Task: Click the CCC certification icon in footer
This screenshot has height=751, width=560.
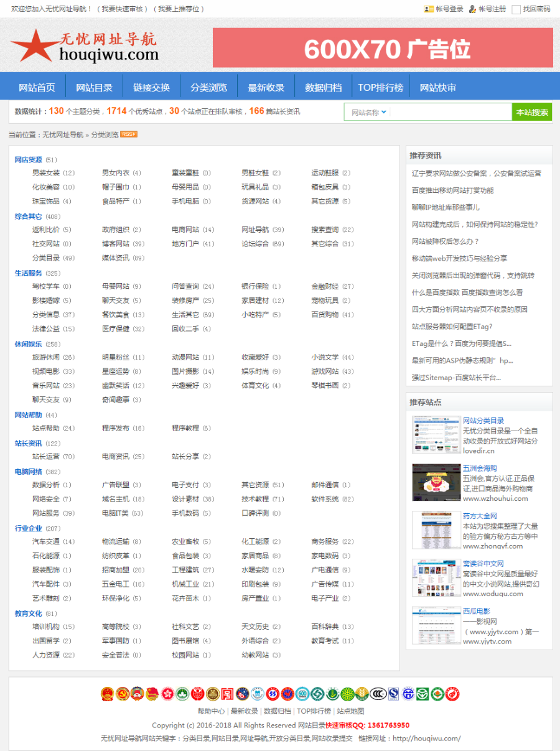Action: 378,693
